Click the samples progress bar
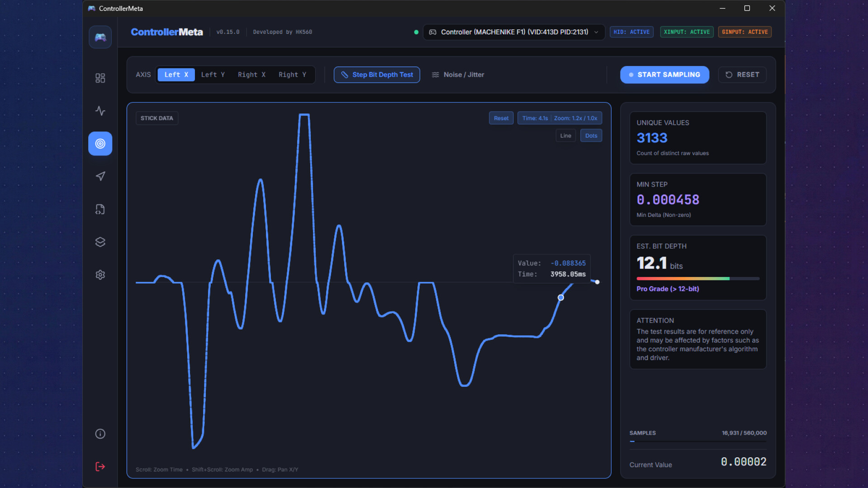 click(x=698, y=441)
